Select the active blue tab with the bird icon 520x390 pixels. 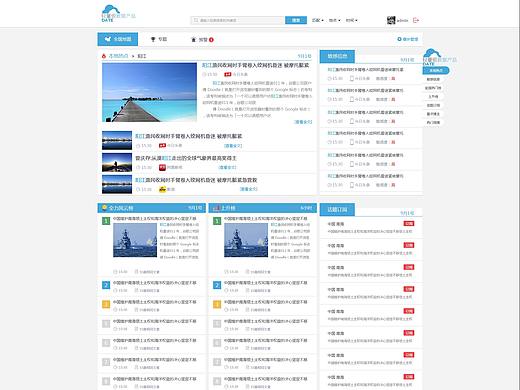pos(118,39)
